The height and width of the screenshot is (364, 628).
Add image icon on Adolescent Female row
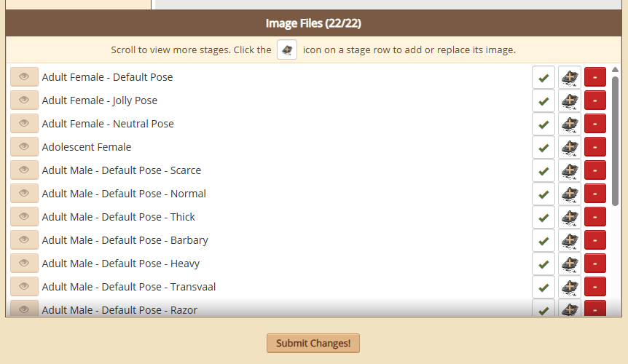569,147
